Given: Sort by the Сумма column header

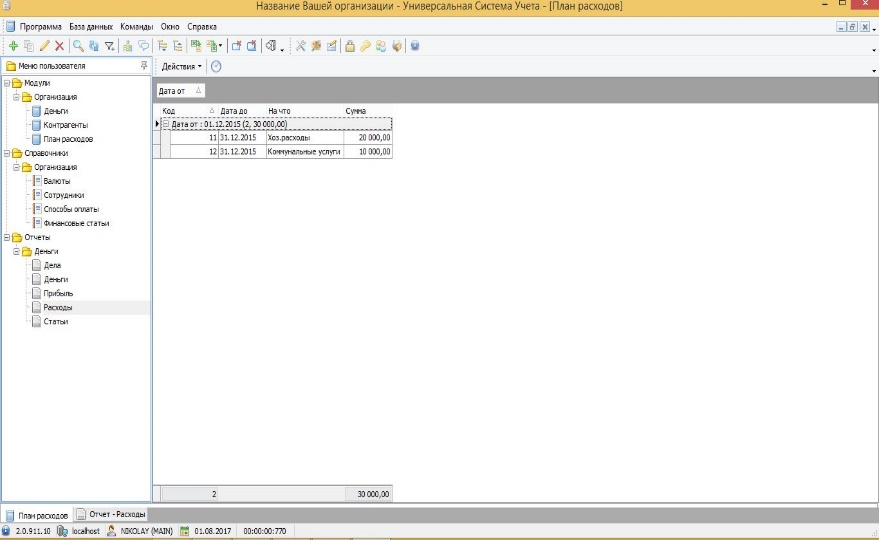Looking at the screenshot, I should 368,111.
